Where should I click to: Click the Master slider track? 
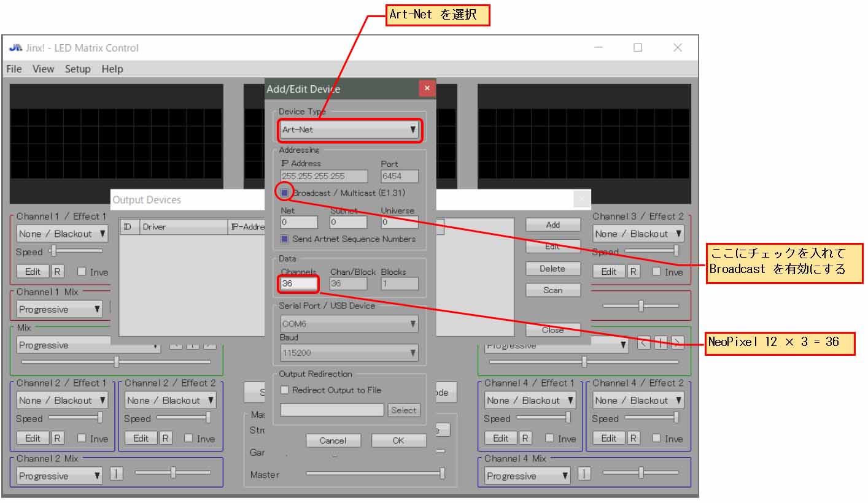374,474
